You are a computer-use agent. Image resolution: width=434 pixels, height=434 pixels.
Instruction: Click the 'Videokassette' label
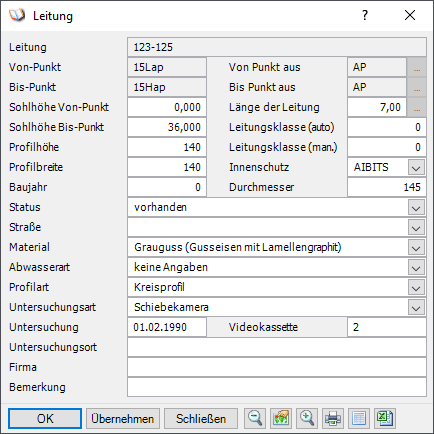[263, 327]
